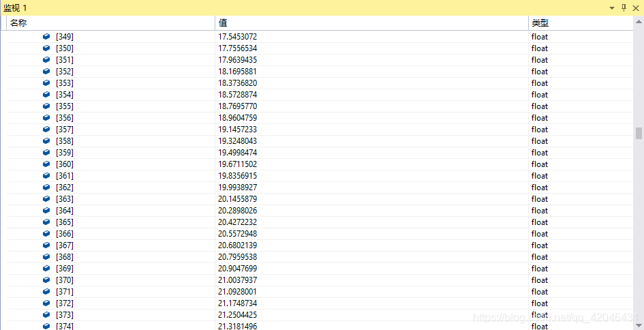This screenshot has width=644, height=330.
Task: Click the value 18.9604759
Action: click(x=237, y=117)
